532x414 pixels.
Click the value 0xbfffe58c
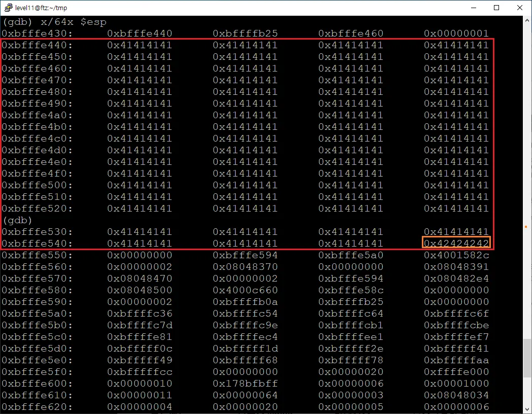pos(351,290)
